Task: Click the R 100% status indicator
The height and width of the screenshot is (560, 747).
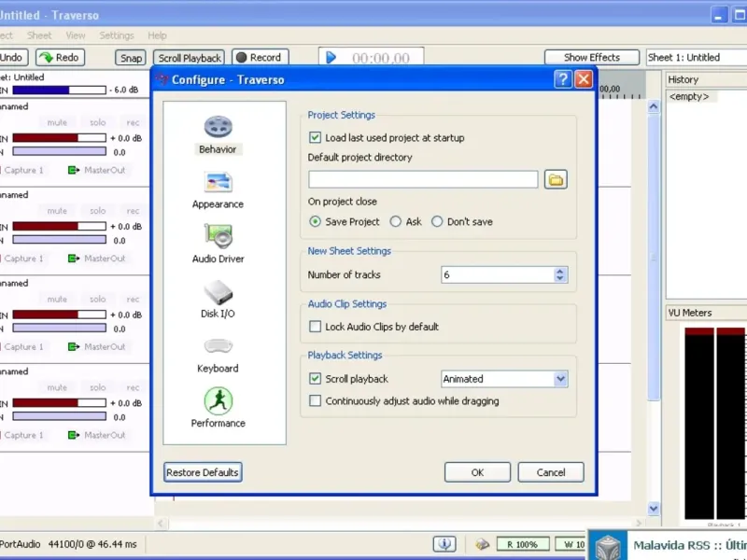Action: [x=523, y=544]
